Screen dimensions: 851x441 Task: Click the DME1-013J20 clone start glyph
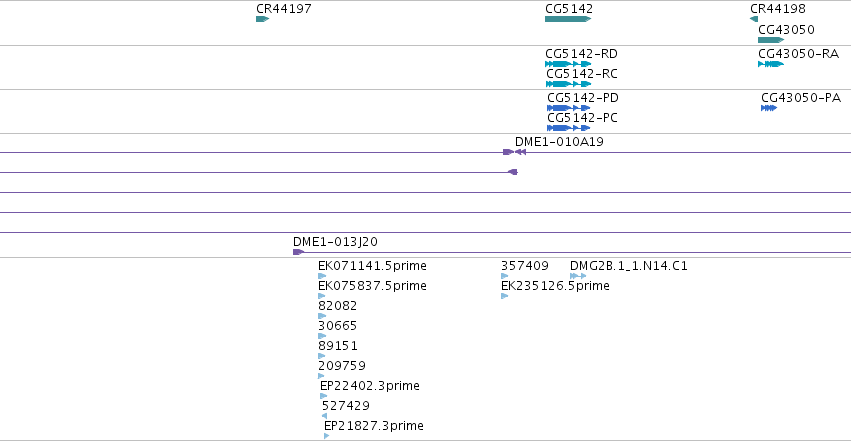click(298, 252)
